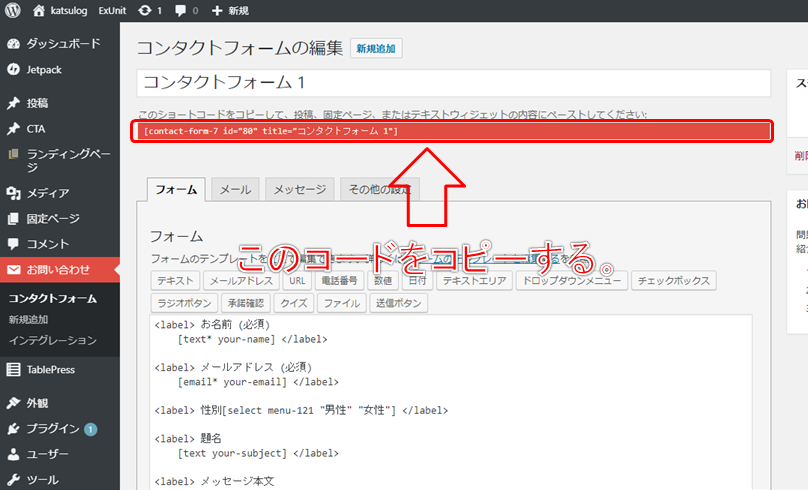This screenshot has height=490, width=808.
Task: Insert a チェックボックス tag
Action: (x=674, y=281)
